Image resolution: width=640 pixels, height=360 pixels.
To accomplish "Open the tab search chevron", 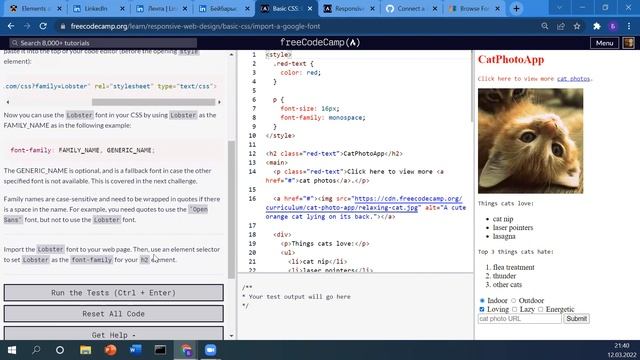I will point(559,8).
